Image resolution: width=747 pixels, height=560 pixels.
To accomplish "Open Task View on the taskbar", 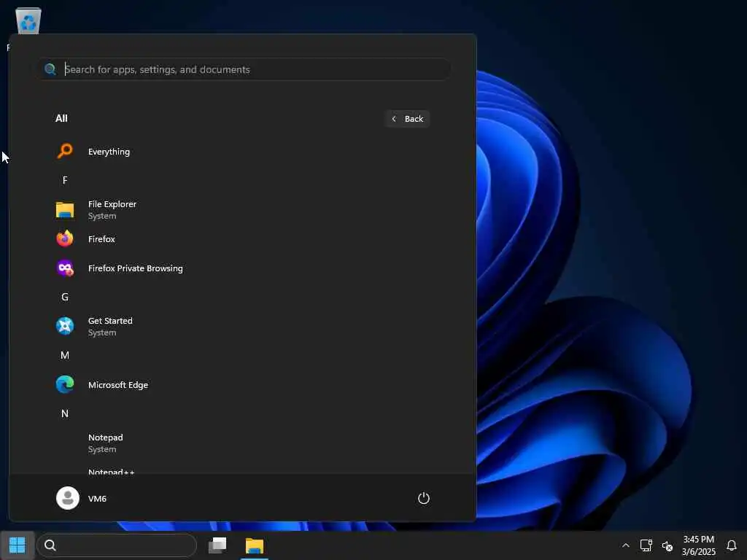I will 217,545.
